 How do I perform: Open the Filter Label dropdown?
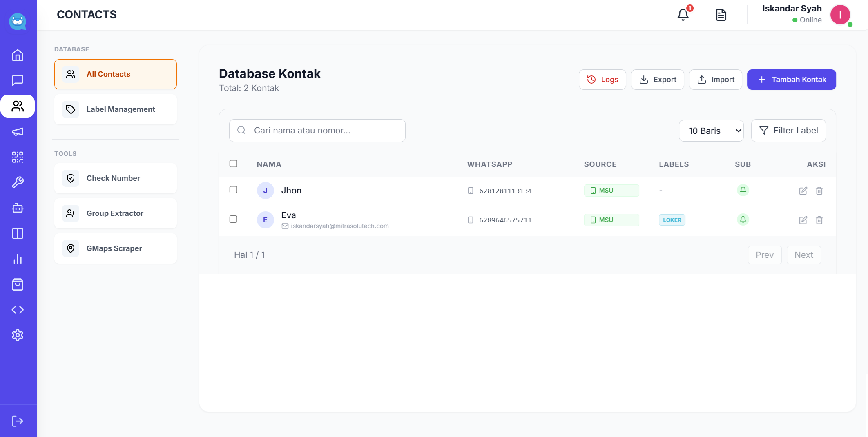(788, 131)
